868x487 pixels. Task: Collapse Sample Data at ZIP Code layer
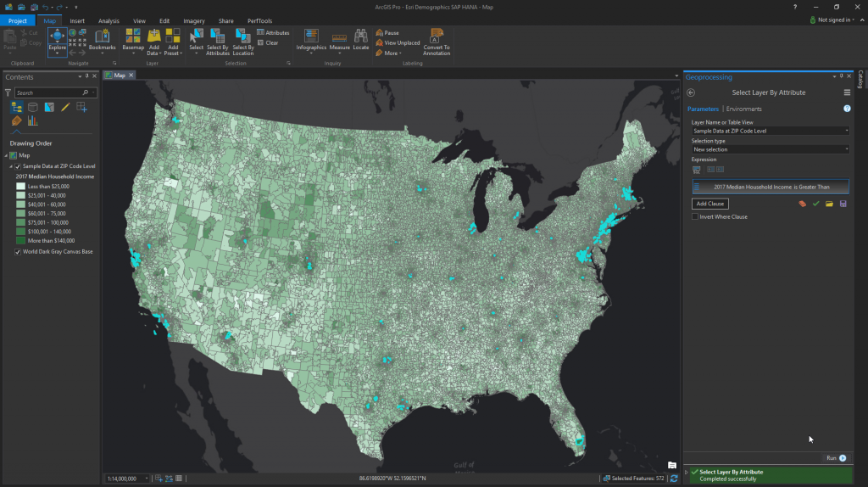point(10,166)
